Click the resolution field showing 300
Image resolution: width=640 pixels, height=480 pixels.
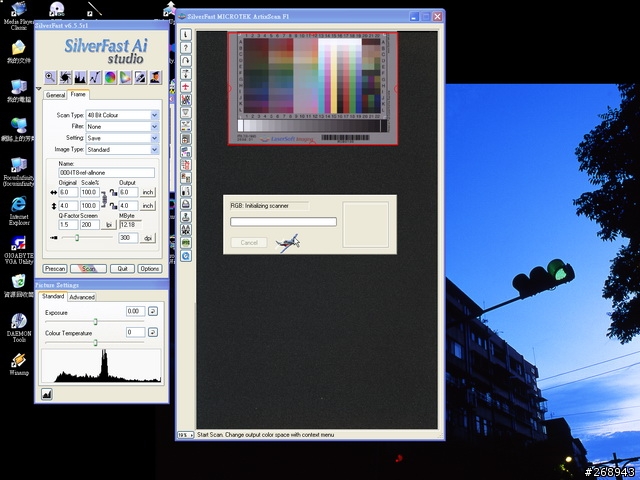point(129,238)
